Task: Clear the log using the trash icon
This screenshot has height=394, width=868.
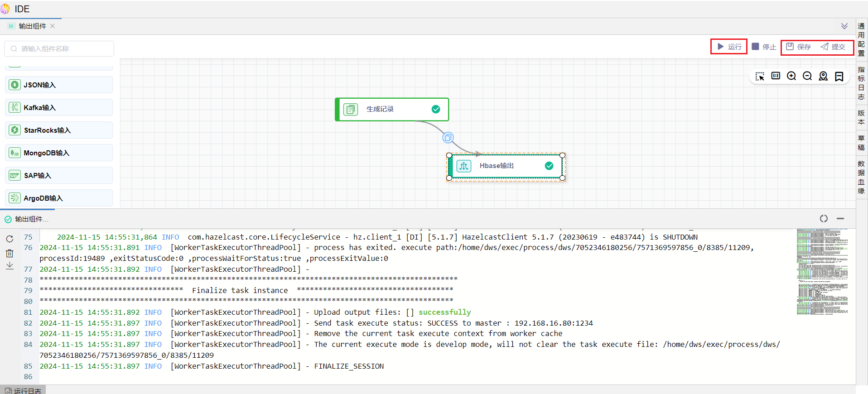Action: (x=10, y=253)
